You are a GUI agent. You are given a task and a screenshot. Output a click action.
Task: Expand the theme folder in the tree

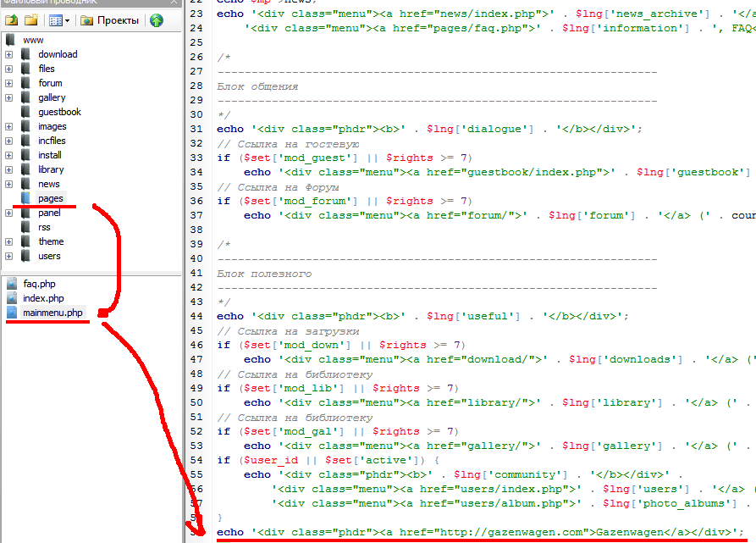8,241
